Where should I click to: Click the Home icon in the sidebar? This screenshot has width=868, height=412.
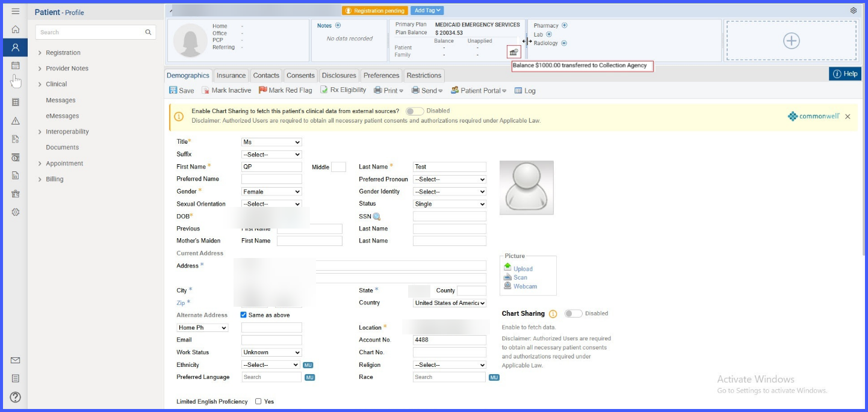coord(16,29)
